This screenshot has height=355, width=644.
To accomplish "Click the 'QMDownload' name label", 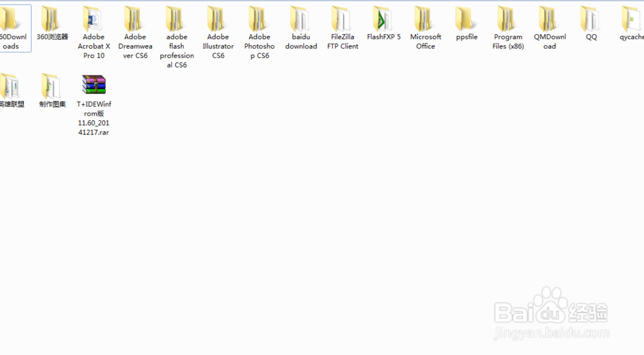I will point(549,41).
